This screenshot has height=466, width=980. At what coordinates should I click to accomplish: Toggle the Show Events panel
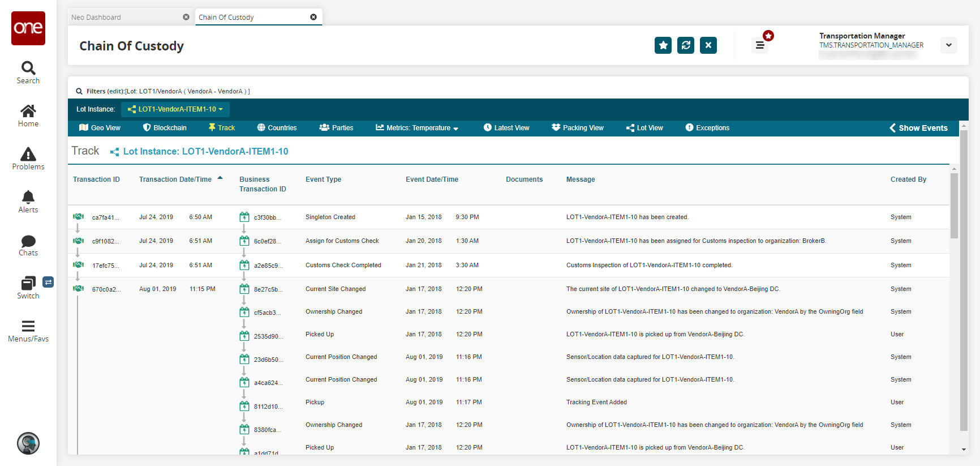tap(918, 128)
